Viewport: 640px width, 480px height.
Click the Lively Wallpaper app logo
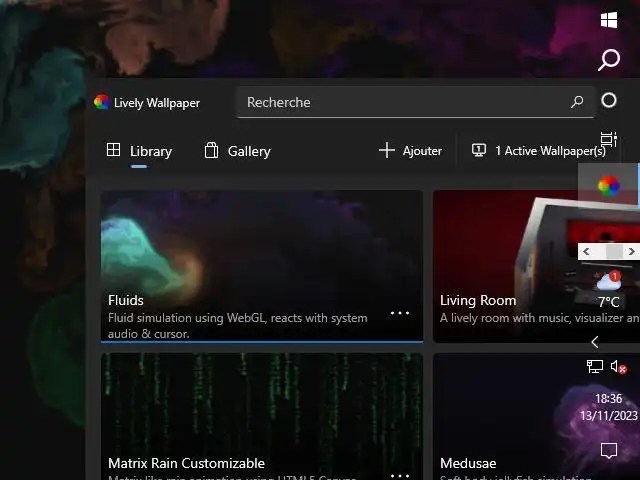click(101, 102)
